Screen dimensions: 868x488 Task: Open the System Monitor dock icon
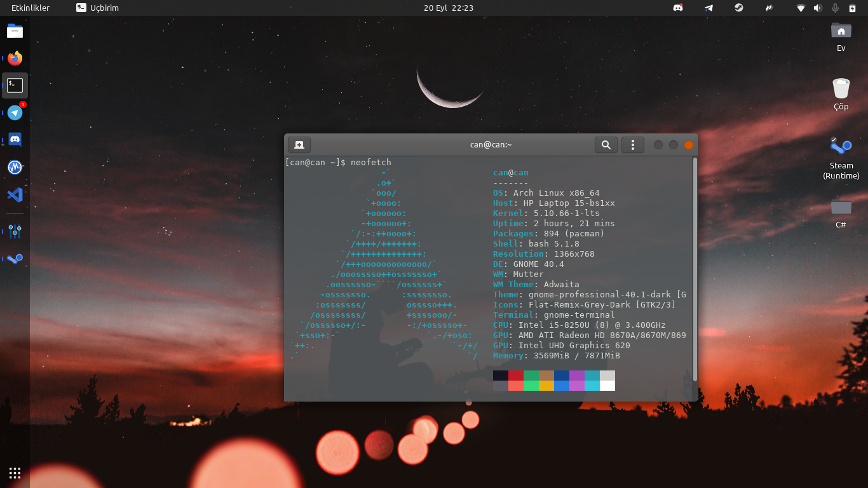tap(15, 167)
